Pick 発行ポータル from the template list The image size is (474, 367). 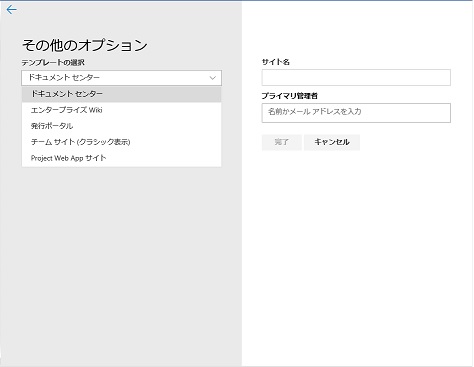[121, 126]
